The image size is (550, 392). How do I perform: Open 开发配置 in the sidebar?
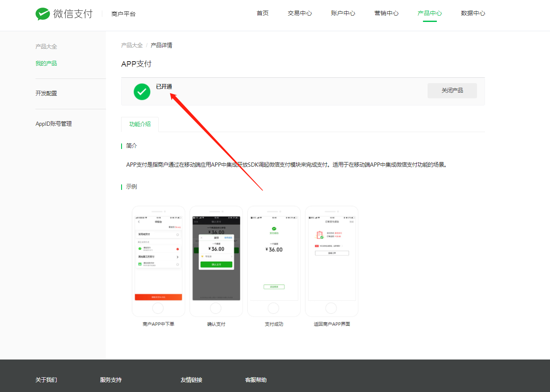pos(46,93)
